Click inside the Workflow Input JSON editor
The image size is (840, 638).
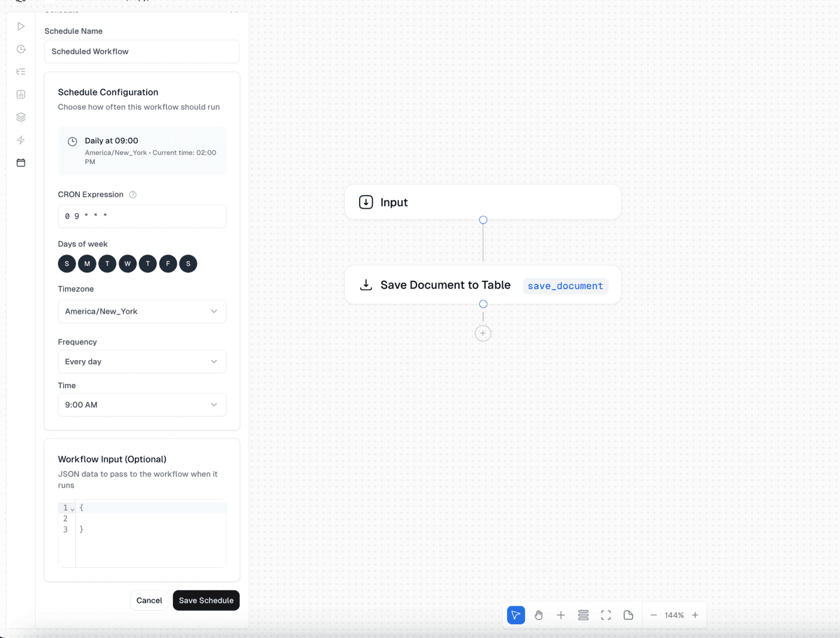pos(142,534)
